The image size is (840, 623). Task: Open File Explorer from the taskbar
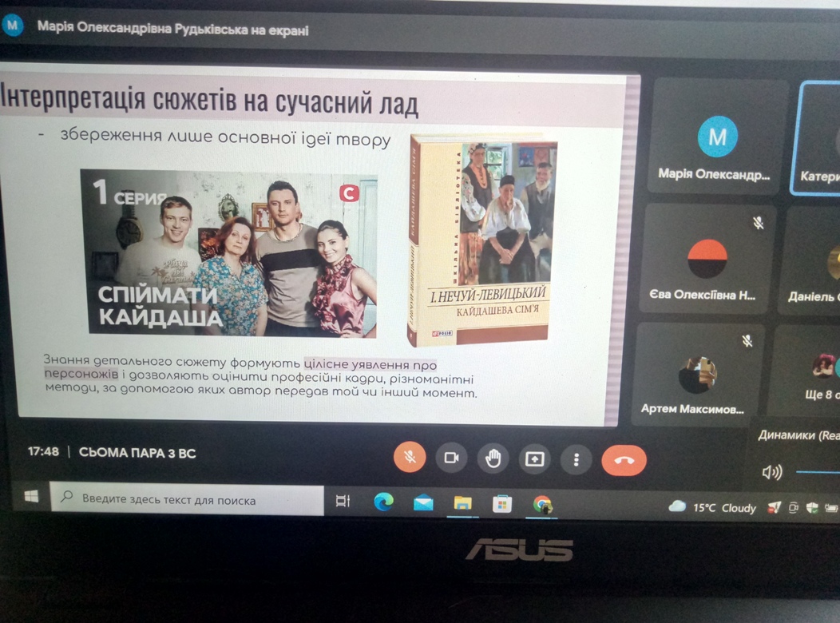462,503
